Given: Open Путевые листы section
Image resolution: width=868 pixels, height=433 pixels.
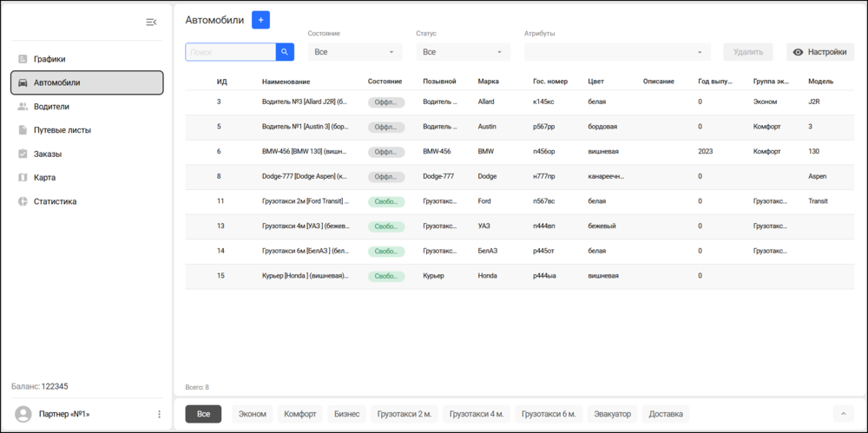Looking at the screenshot, I should (x=87, y=130).
